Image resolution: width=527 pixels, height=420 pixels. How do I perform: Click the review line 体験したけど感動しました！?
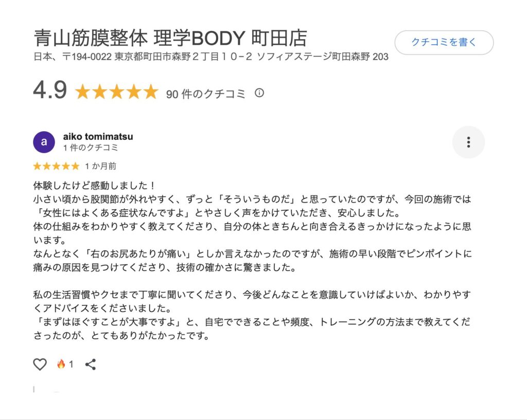pos(94,185)
